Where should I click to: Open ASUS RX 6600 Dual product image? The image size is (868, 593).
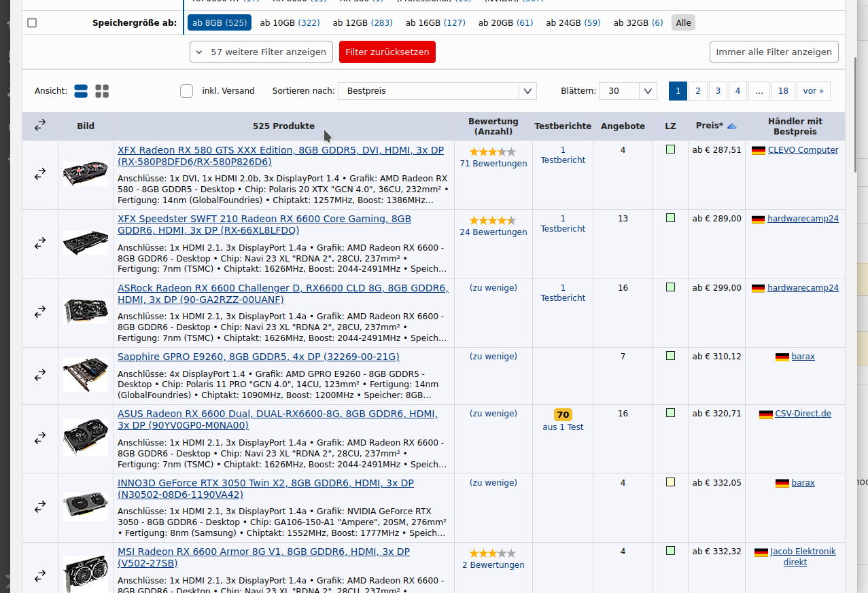tap(86, 437)
